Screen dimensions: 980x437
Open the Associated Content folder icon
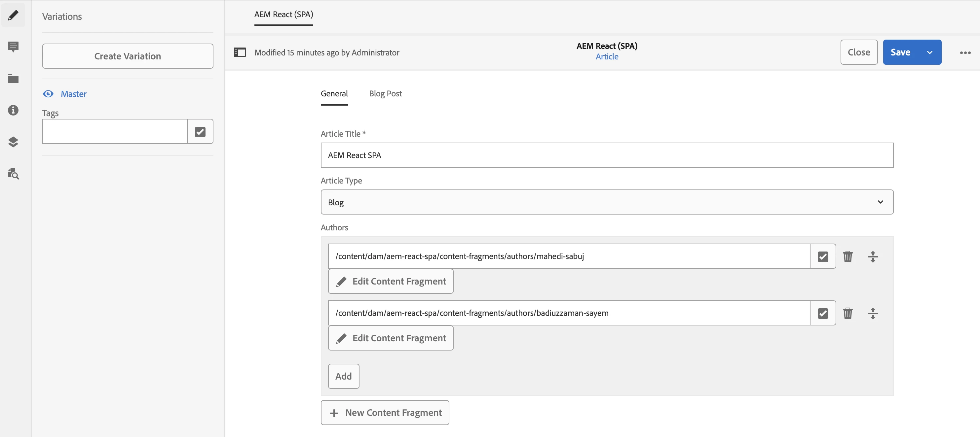coord(13,79)
